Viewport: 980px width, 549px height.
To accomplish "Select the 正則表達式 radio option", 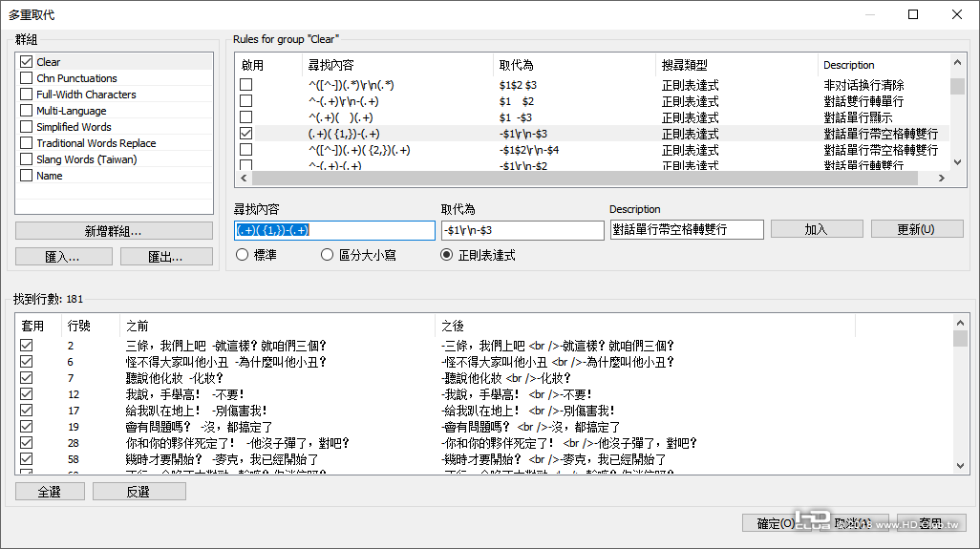I will coord(446,255).
